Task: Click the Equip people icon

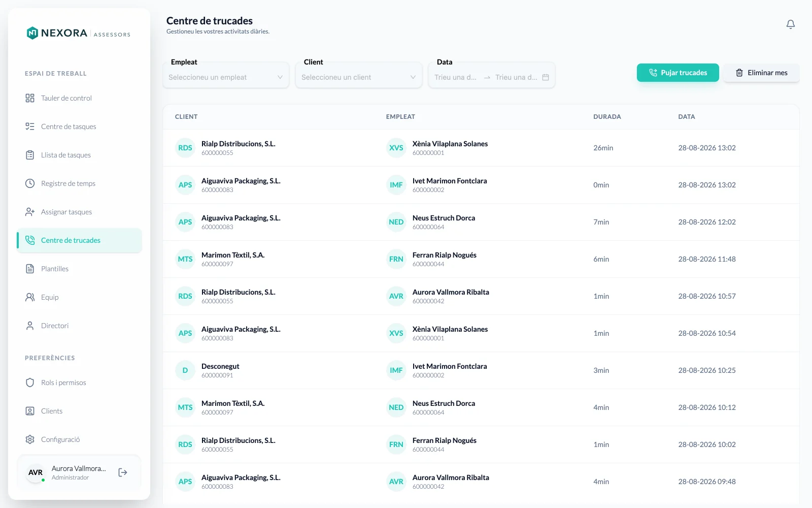Action: (x=30, y=297)
